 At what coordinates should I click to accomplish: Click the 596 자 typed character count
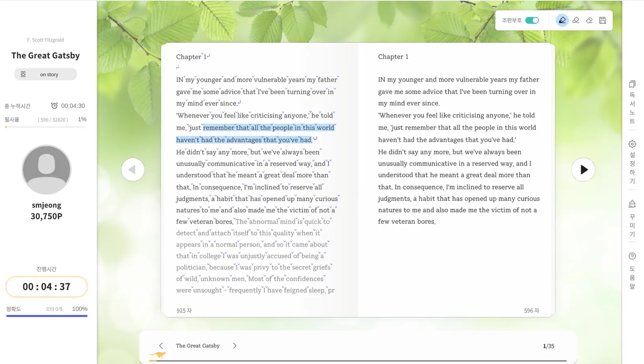point(532,311)
